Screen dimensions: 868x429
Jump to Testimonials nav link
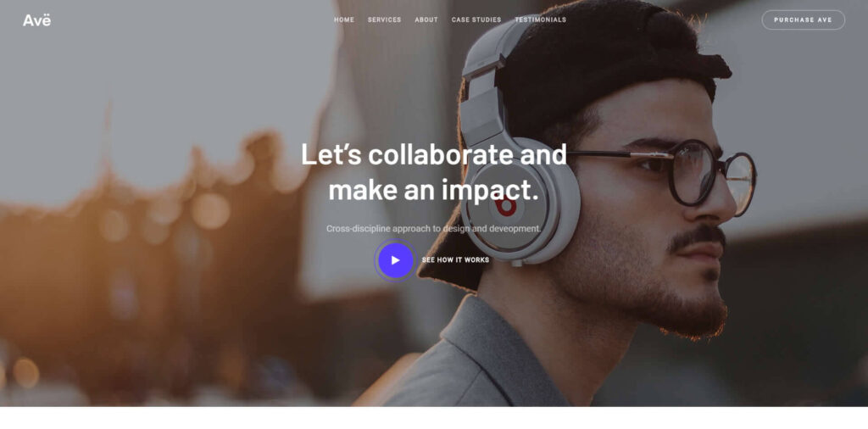pyautogui.click(x=540, y=20)
